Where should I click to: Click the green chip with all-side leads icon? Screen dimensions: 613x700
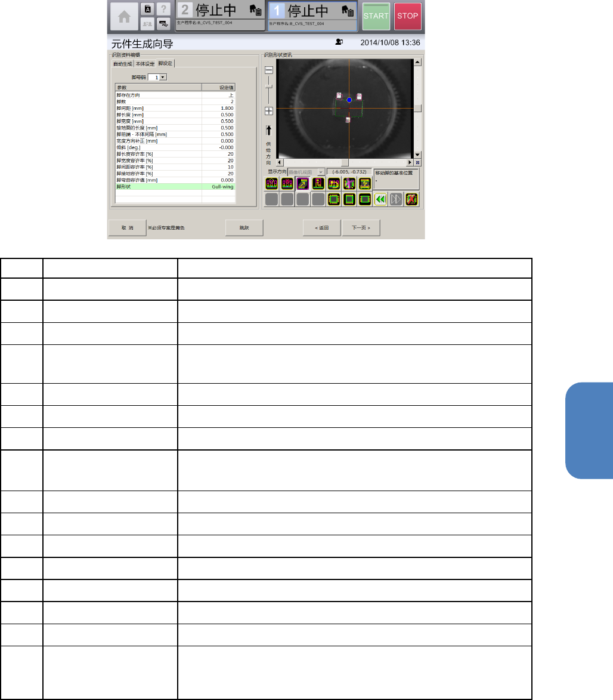[x=334, y=199]
